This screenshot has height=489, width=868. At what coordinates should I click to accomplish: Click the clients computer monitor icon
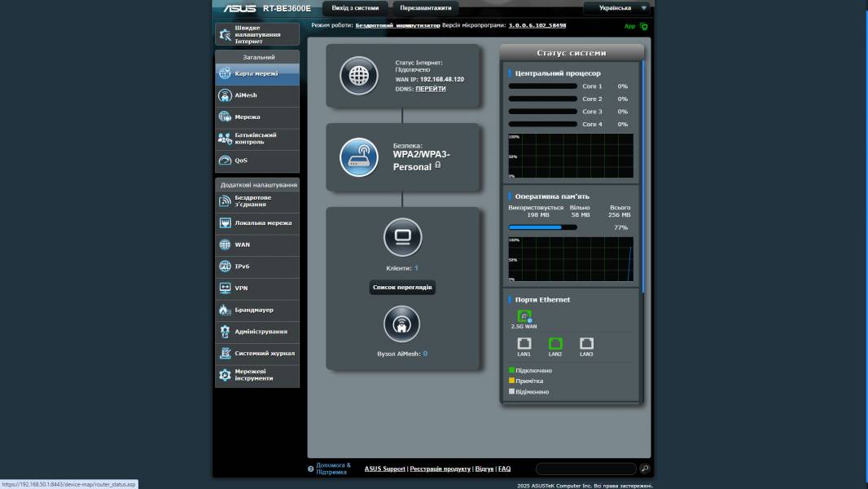[x=402, y=237]
